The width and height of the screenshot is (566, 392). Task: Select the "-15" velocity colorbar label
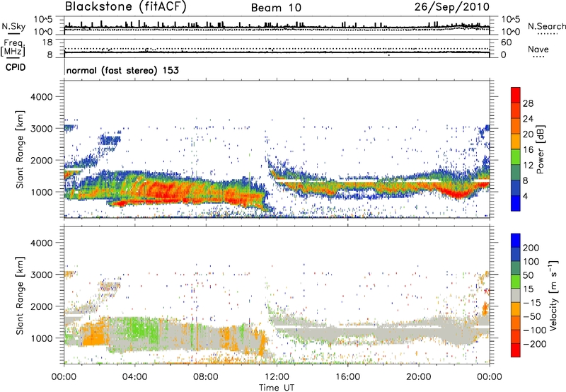532,303
